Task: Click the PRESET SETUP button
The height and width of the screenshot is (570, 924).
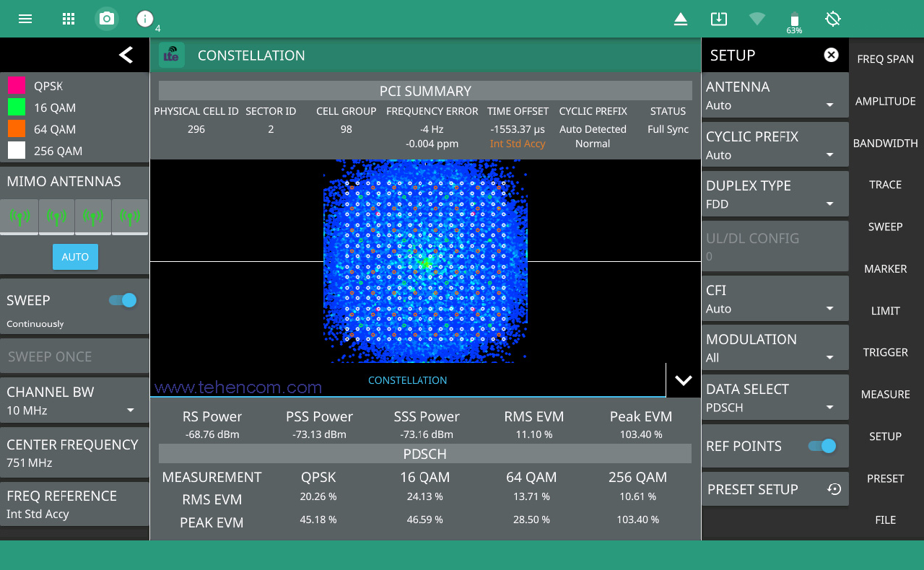Action: tap(775, 489)
